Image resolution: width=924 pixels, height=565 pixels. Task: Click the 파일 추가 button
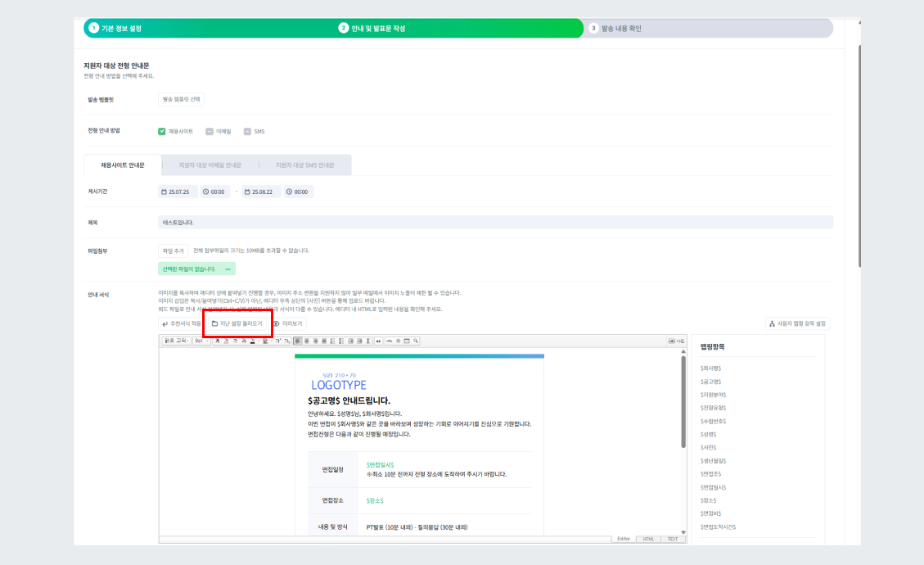[x=174, y=251]
